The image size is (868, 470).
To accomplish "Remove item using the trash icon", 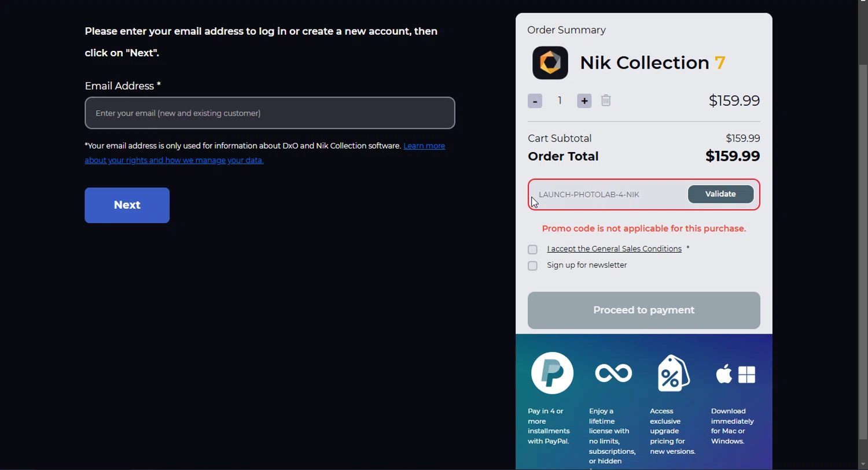I will (606, 101).
